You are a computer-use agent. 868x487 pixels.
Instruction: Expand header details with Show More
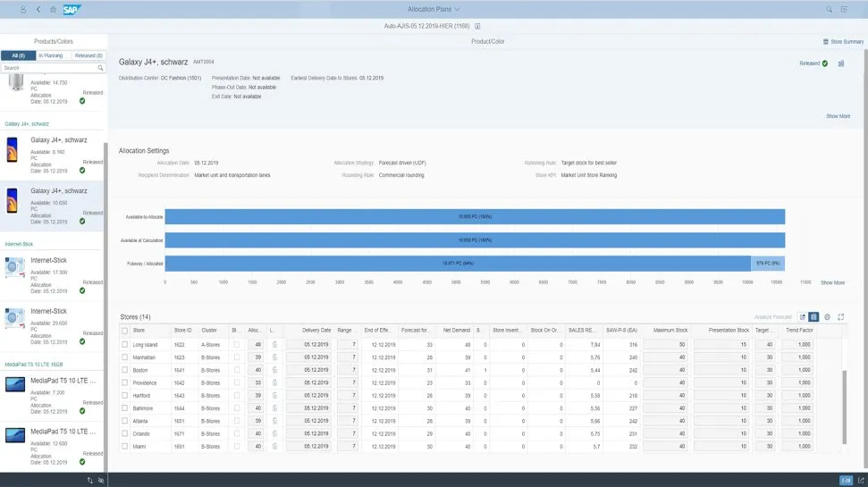coord(838,116)
